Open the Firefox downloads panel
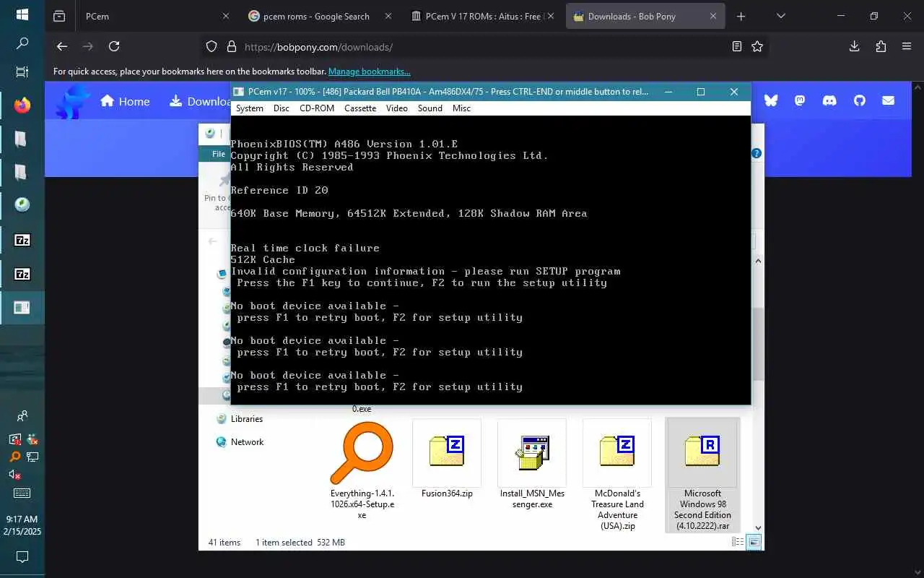This screenshot has height=578, width=924. point(855,46)
